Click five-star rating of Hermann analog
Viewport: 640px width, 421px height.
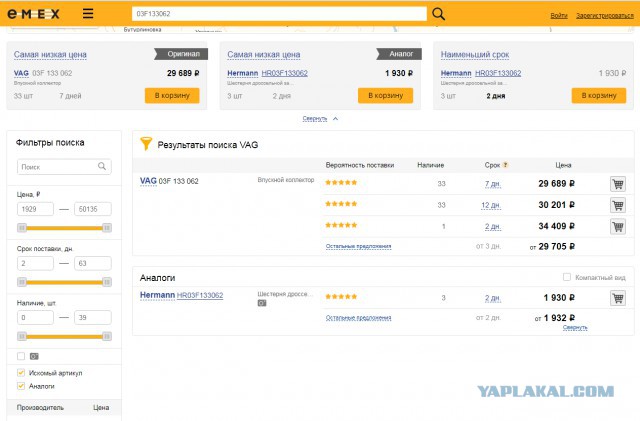click(341, 296)
